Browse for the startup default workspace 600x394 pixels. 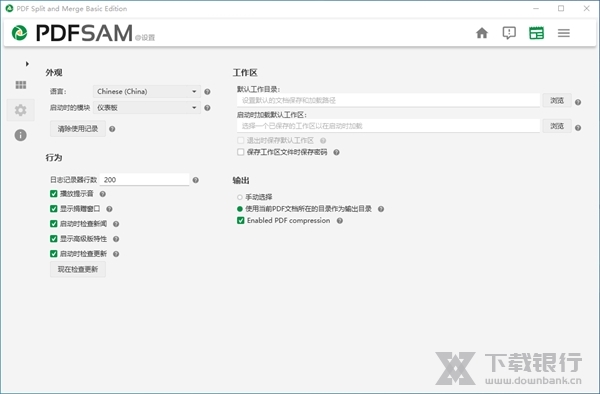pos(557,126)
